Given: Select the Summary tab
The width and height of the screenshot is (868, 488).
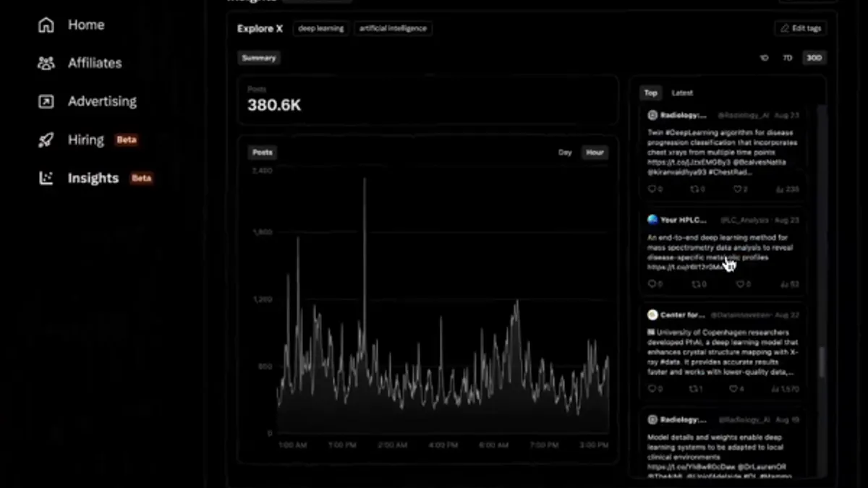Looking at the screenshot, I should point(259,58).
